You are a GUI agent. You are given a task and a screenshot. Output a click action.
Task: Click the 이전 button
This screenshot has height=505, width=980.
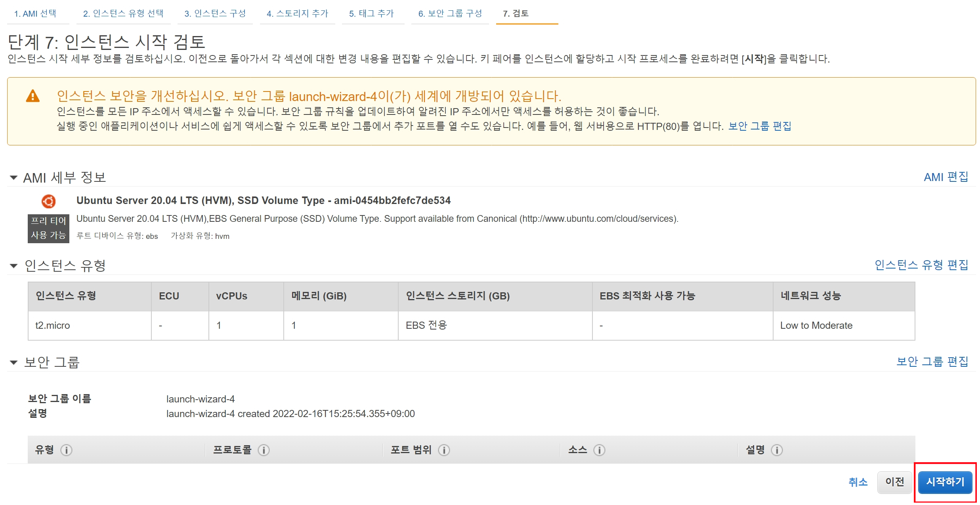click(894, 482)
